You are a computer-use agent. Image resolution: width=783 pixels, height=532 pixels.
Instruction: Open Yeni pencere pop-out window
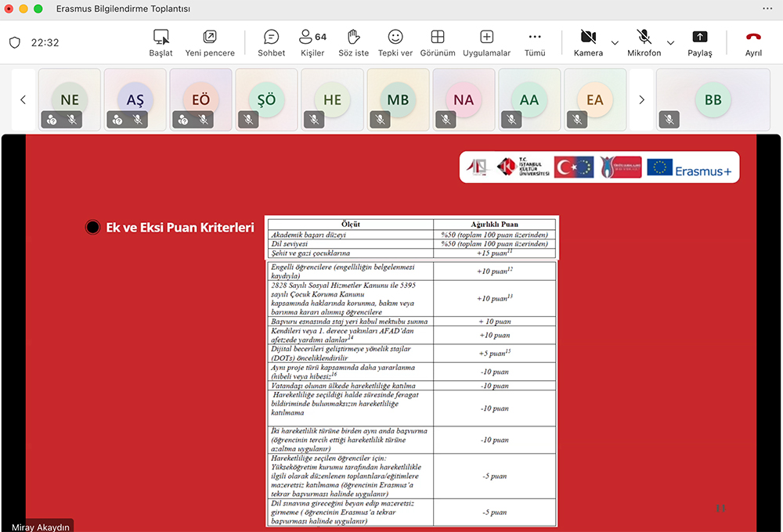pos(210,42)
